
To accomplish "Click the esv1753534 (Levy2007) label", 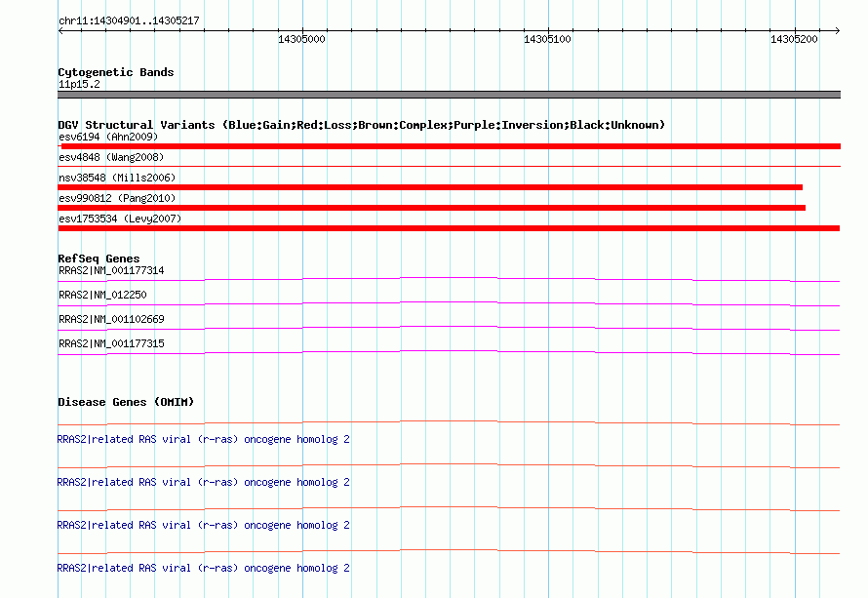I will [x=120, y=219].
